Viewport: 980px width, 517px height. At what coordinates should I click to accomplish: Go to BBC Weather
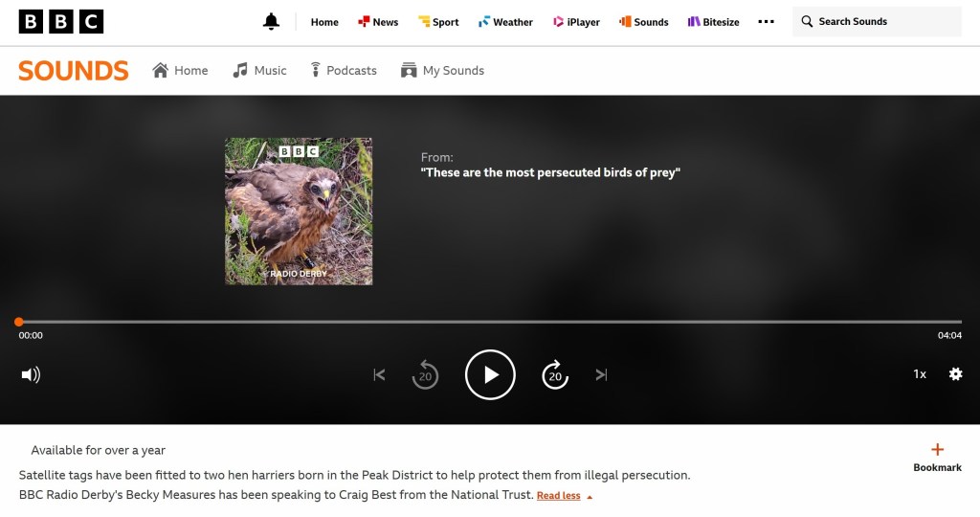[505, 22]
